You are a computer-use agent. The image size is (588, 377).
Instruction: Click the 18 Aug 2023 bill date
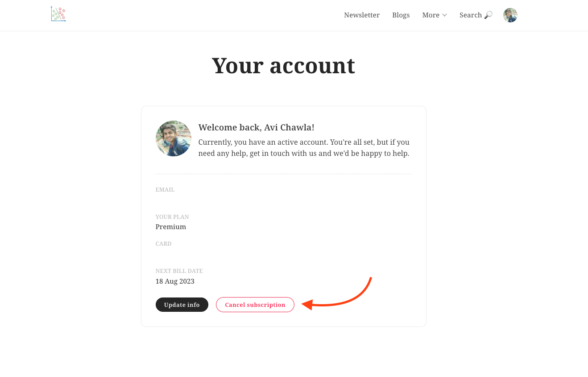point(175,281)
